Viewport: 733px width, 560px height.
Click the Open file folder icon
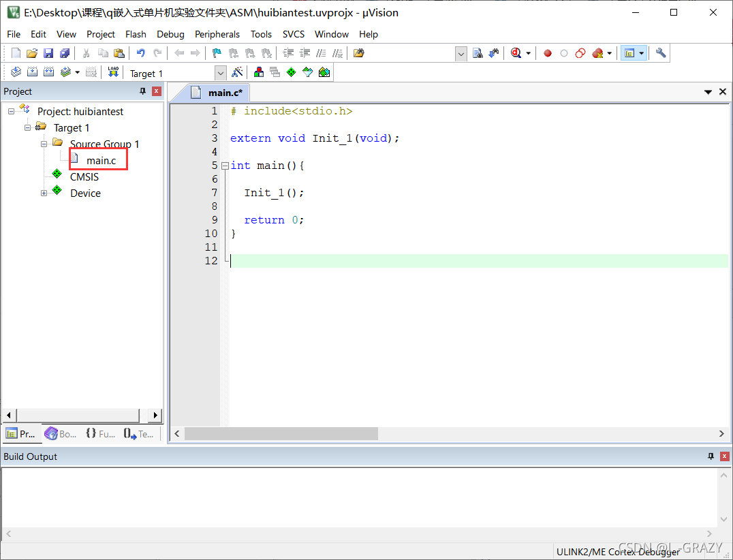pos(32,53)
